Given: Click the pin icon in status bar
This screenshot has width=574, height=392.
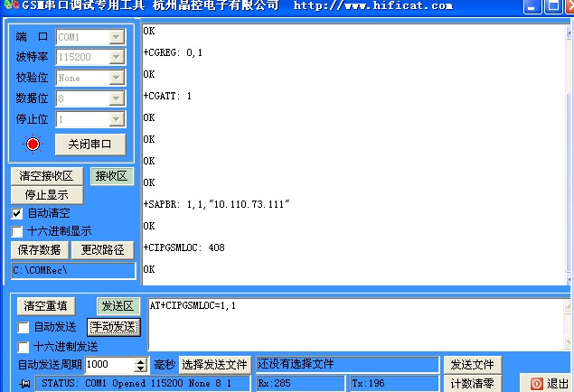Looking at the screenshot, I should pos(24,384).
